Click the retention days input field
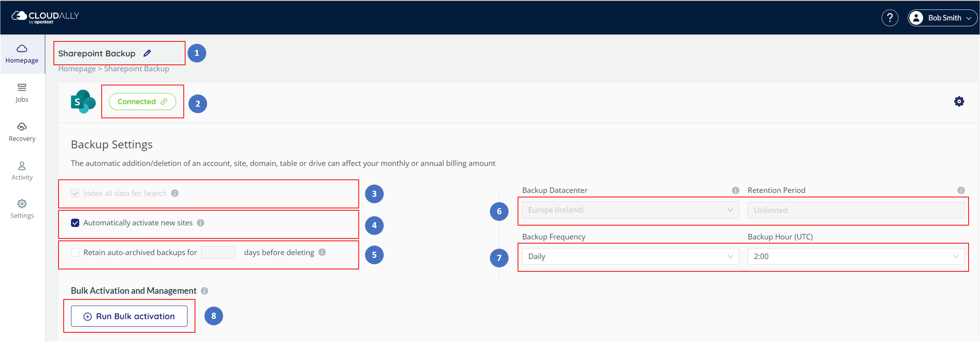This screenshot has height=342, width=980. [218, 252]
